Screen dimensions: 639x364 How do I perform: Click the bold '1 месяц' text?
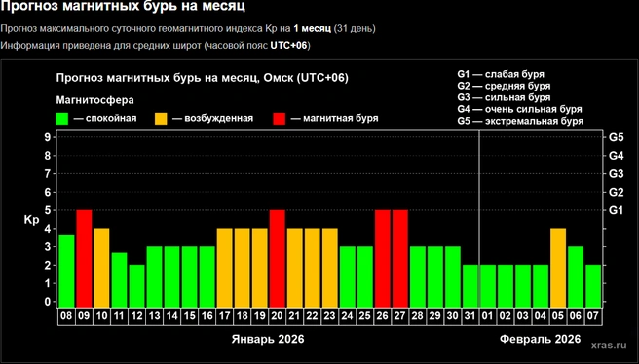pos(312,28)
